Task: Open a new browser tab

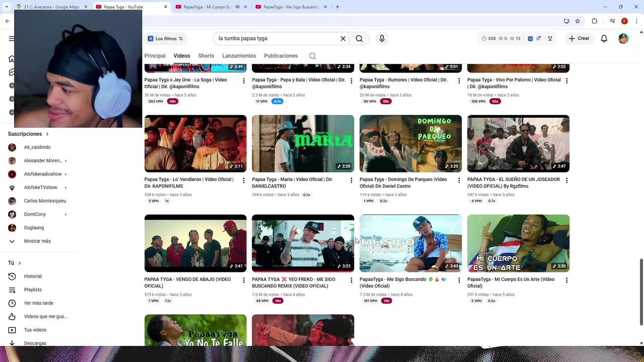Action: tap(337, 7)
